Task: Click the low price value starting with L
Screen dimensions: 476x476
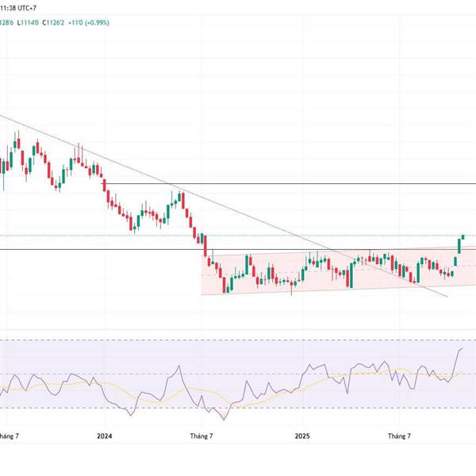Action: 28,22
